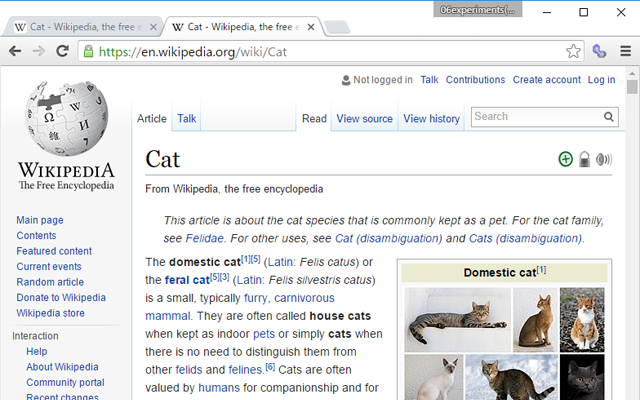Open the Chrome hamburger menu
The height and width of the screenshot is (400, 640).
click(625, 51)
